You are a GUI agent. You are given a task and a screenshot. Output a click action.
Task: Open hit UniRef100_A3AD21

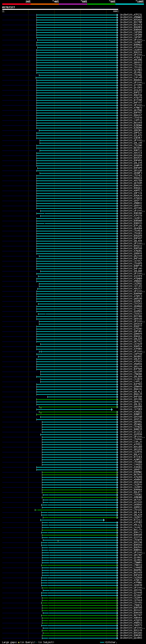pos(131,412)
